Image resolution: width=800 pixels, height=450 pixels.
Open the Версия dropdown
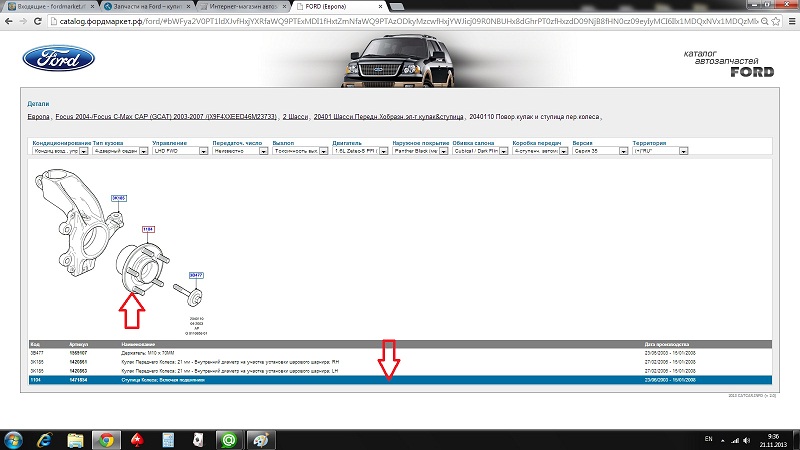click(601, 151)
